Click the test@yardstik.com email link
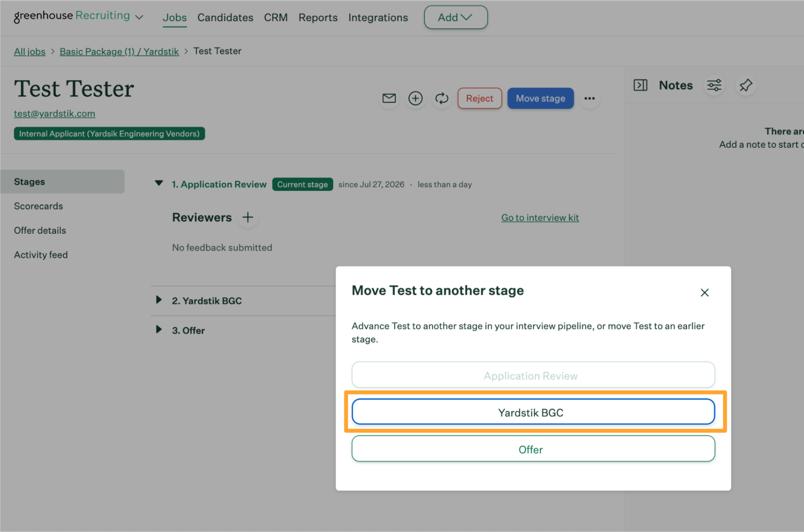Screen dimensions: 804x532 point(55,113)
